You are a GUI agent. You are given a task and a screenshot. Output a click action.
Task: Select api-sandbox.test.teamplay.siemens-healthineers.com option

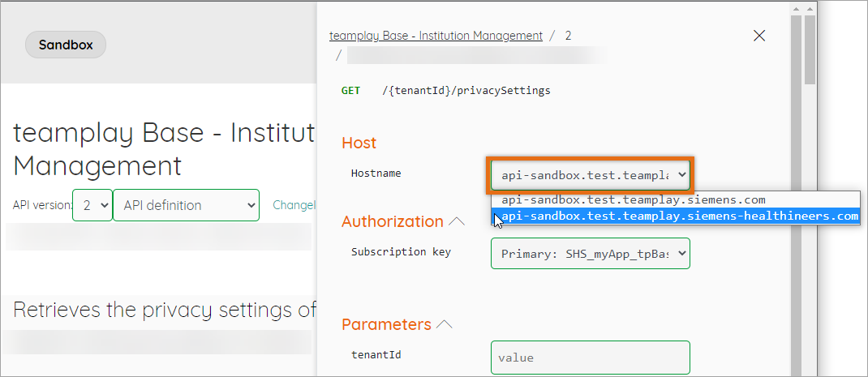point(676,216)
